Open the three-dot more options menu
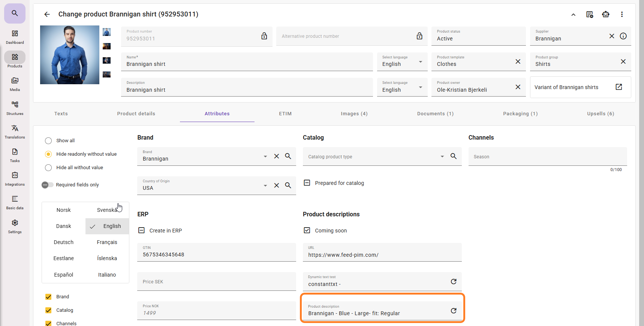Viewport: 644px width, 326px height. (x=622, y=14)
